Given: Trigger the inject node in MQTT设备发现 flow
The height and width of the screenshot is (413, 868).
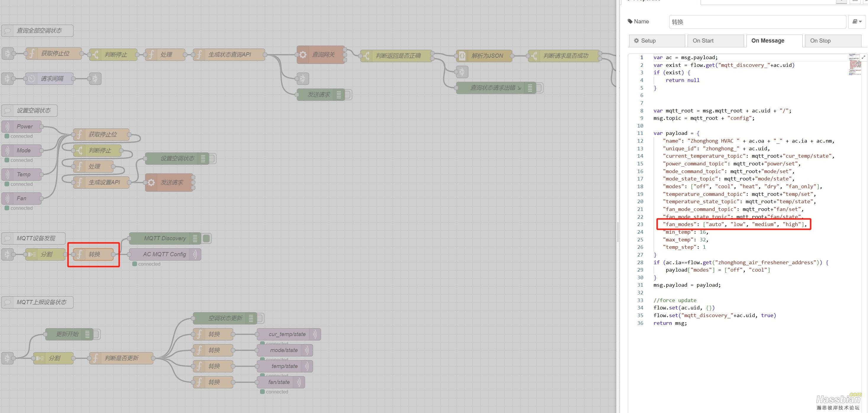Looking at the screenshot, I should (8, 254).
